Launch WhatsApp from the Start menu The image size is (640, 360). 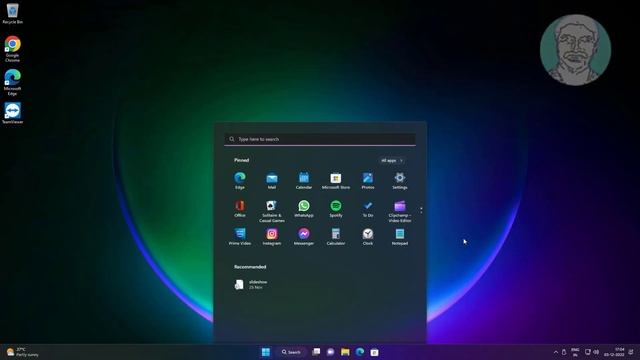(x=304, y=209)
